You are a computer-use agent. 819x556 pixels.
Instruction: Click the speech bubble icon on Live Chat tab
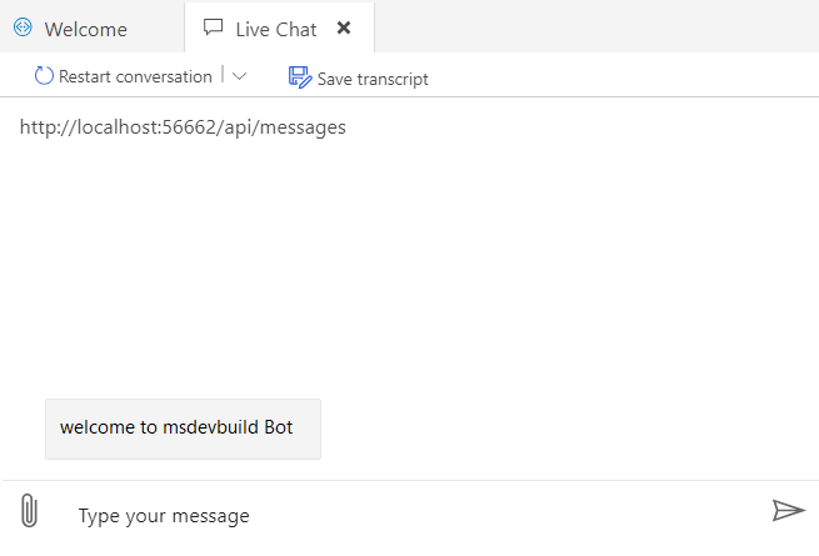(x=213, y=27)
